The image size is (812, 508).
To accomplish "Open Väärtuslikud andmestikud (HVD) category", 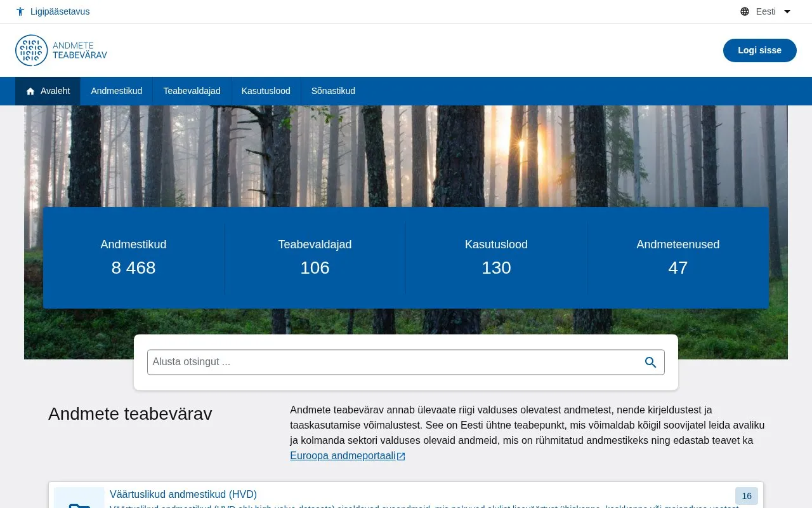I will [x=183, y=494].
